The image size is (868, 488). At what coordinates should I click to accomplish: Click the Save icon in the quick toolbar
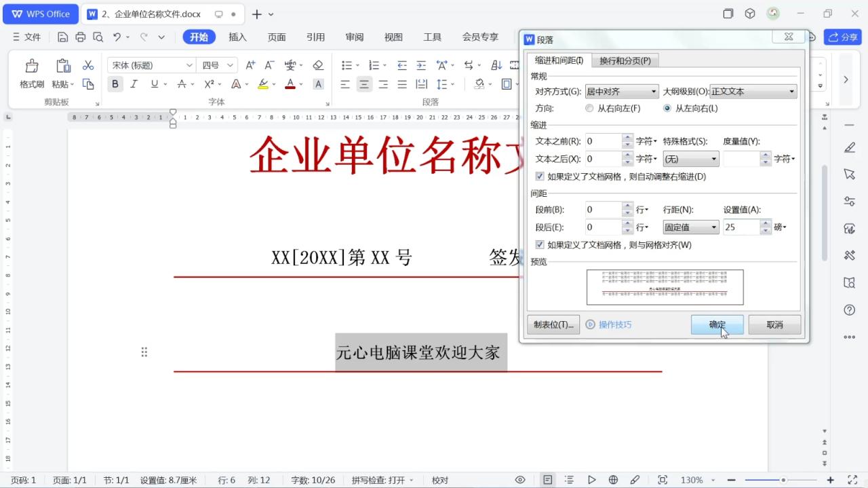pos(63,37)
